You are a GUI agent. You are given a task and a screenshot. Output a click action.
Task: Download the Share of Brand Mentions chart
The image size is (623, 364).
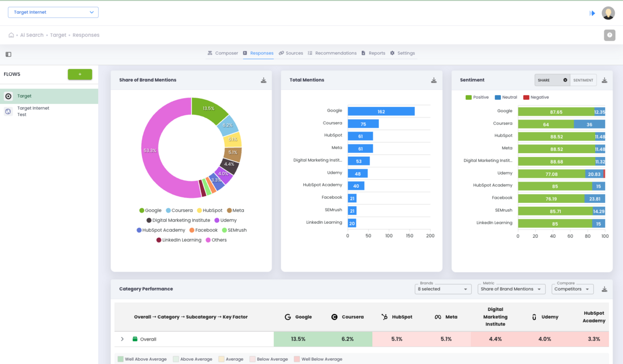coord(264,80)
